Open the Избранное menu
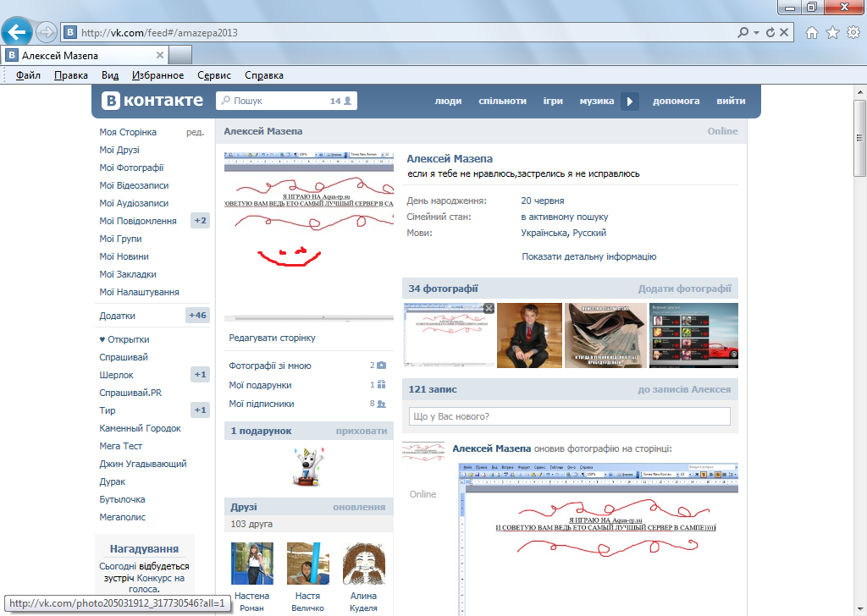 [x=157, y=75]
